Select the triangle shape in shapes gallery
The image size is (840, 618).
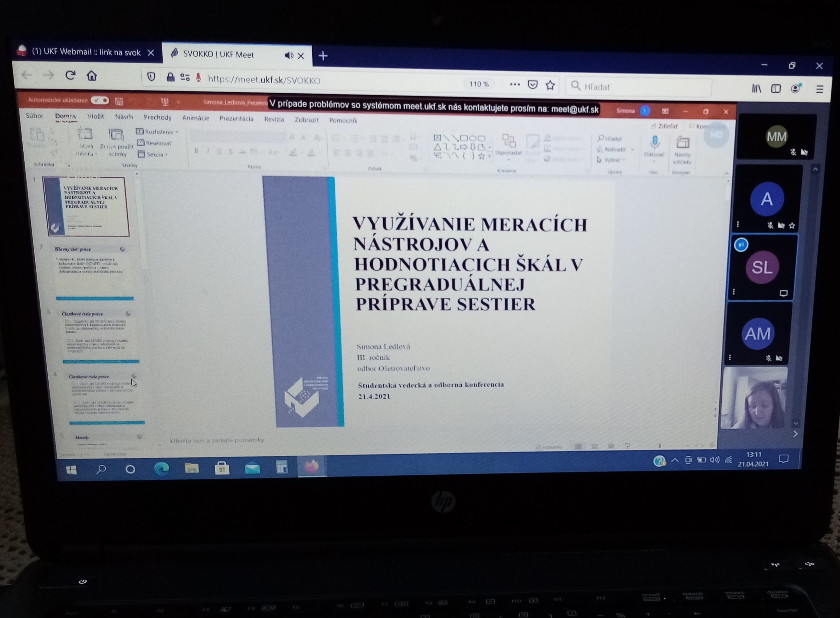point(437,147)
